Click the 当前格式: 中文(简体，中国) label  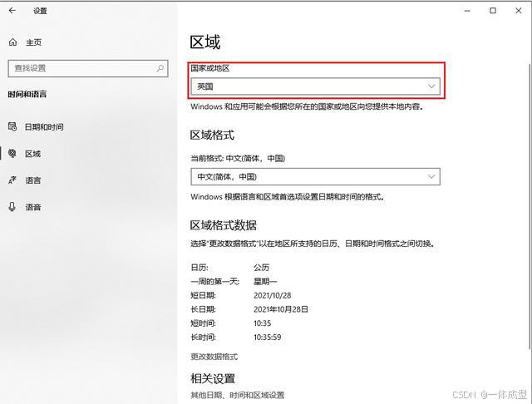click(238, 158)
